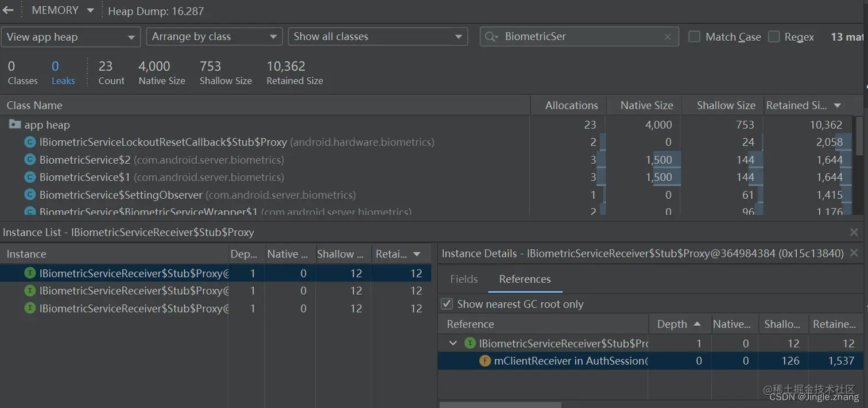This screenshot has height=408, width=868.
Task: Sort references by Reference column
Action: (x=543, y=324)
